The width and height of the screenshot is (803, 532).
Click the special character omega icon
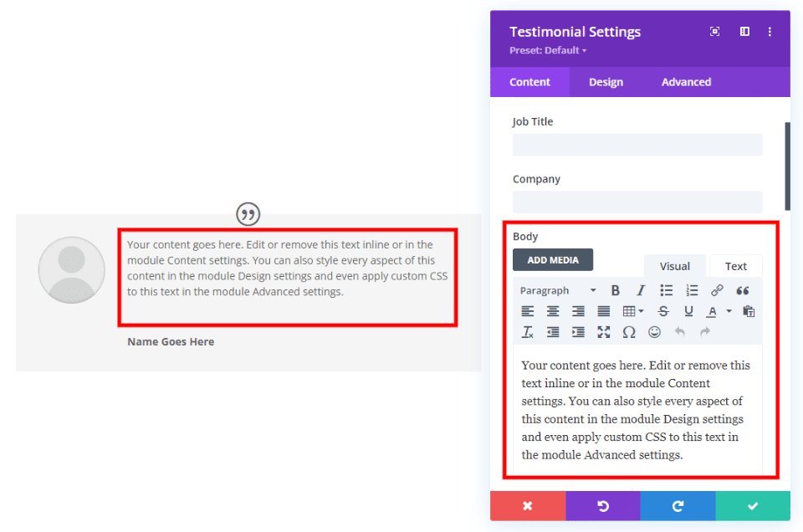(629, 330)
